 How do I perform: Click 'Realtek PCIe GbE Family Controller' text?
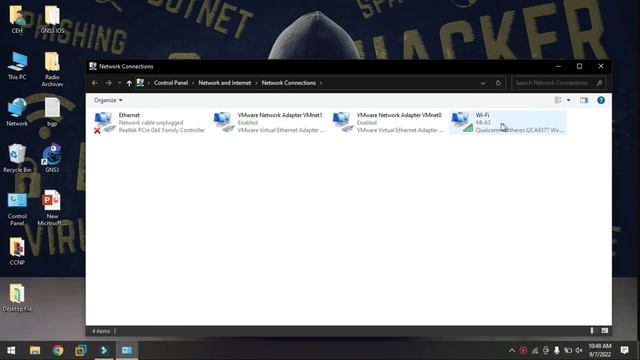(x=162, y=130)
